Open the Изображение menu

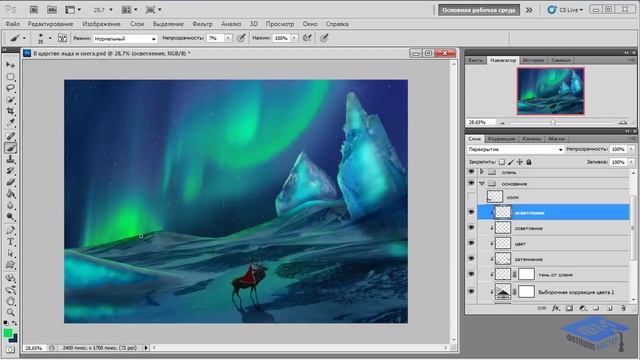[x=101, y=24]
